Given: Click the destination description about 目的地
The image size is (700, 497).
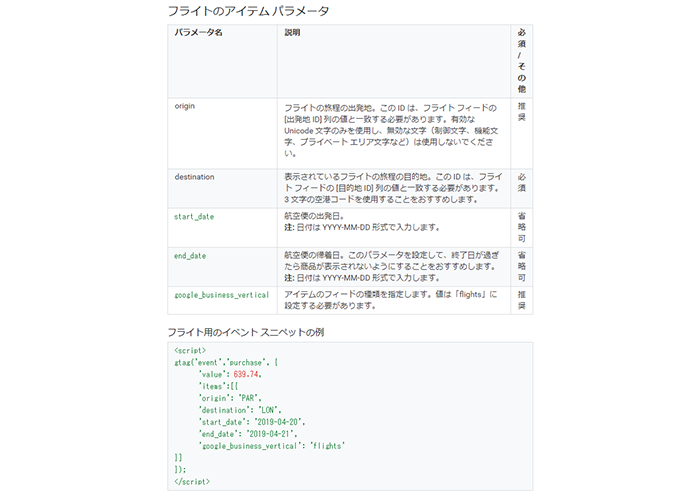Looking at the screenshot, I should [393, 188].
